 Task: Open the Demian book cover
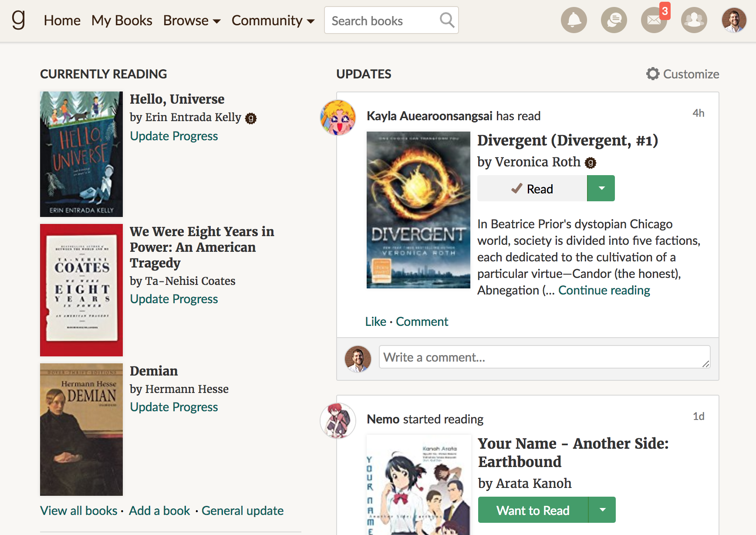(81, 430)
